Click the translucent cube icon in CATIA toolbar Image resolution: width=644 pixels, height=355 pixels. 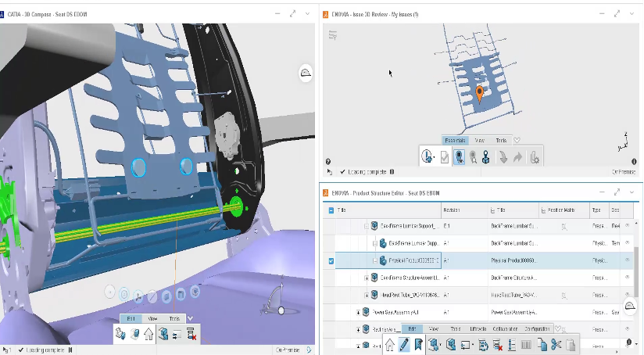pyautogui.click(x=134, y=334)
